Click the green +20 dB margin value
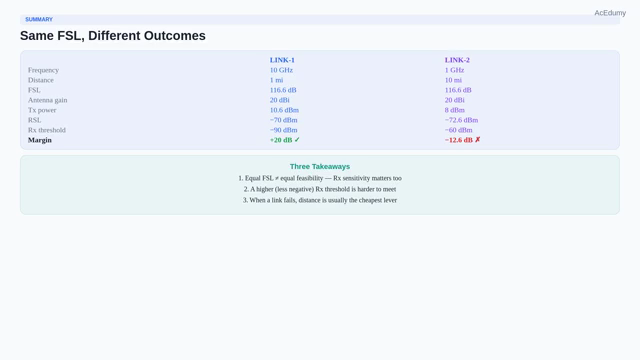640x360 pixels. 281,140
